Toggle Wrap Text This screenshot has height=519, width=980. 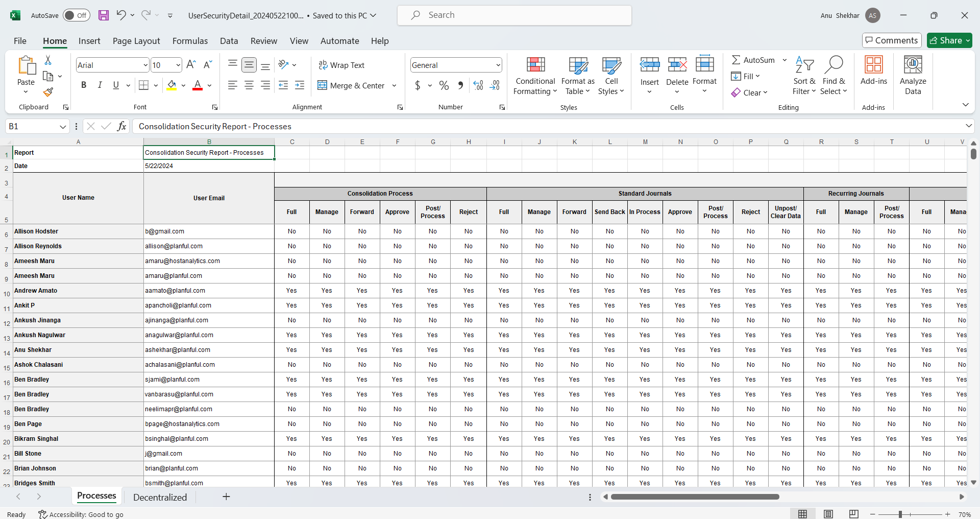pyautogui.click(x=341, y=65)
